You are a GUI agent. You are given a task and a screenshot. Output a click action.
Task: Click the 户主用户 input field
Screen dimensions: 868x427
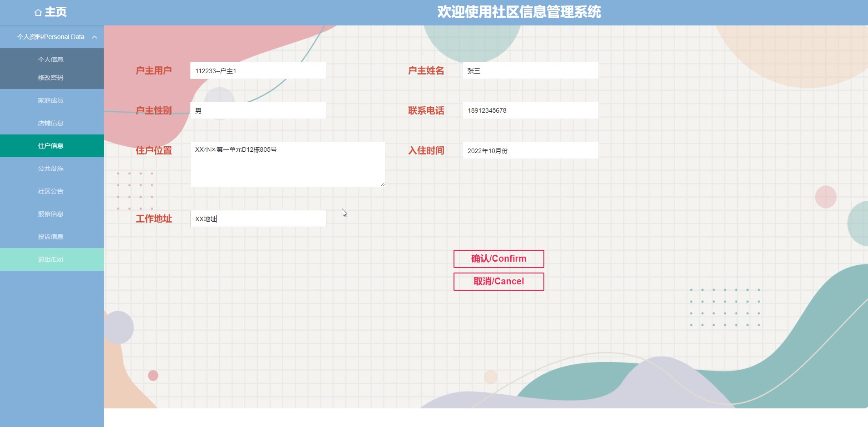pos(258,71)
